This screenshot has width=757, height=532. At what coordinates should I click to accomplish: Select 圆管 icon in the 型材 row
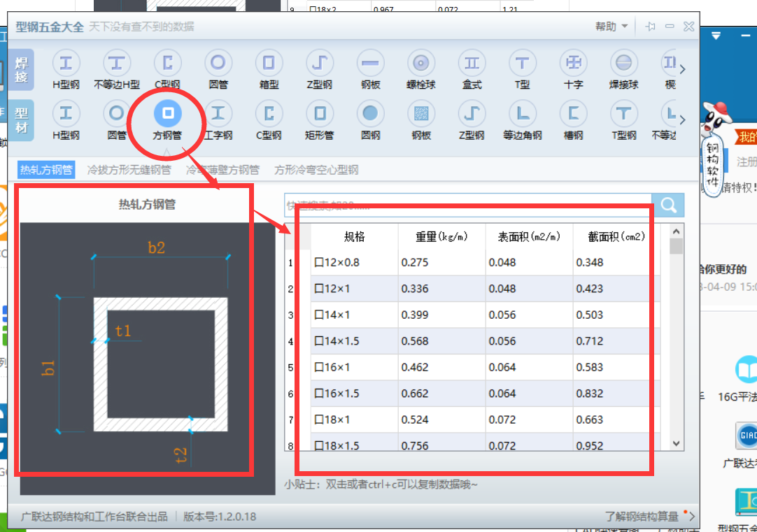(x=116, y=114)
